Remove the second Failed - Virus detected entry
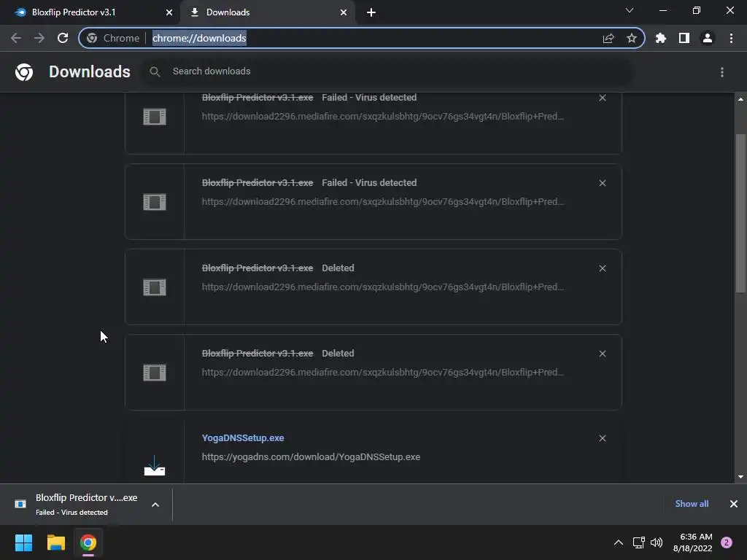The image size is (747, 560). pyautogui.click(x=602, y=183)
